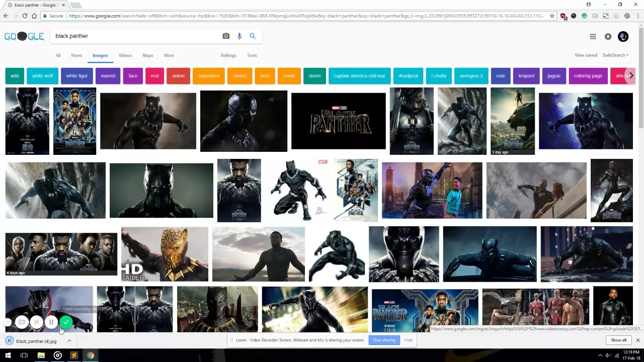Open the gold-masked Killmonger HD trailer thumbnail

click(165, 254)
